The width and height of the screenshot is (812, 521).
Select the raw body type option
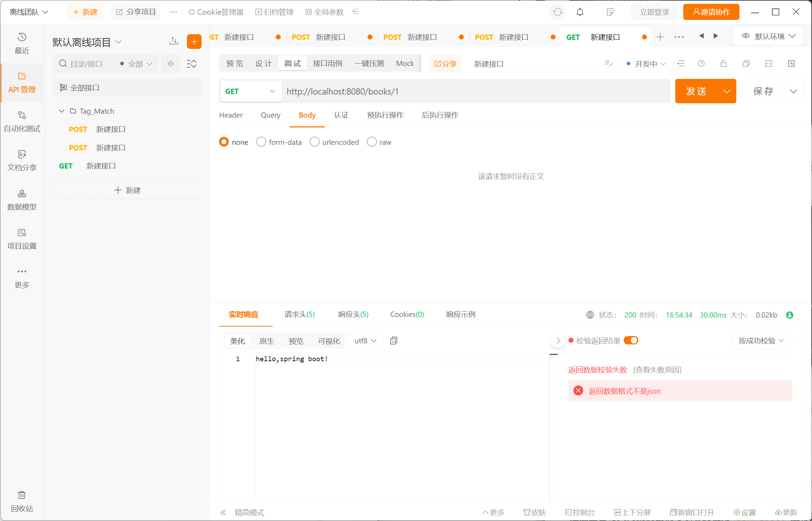tap(372, 142)
